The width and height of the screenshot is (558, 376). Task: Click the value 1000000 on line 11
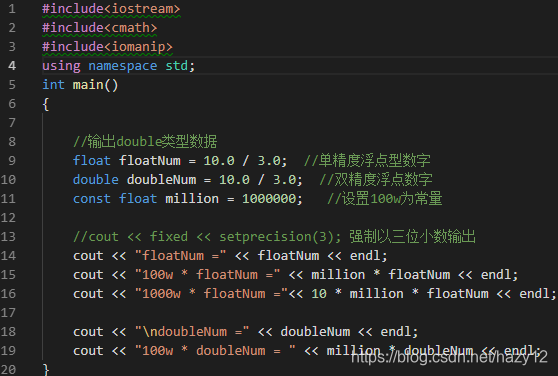click(x=269, y=198)
